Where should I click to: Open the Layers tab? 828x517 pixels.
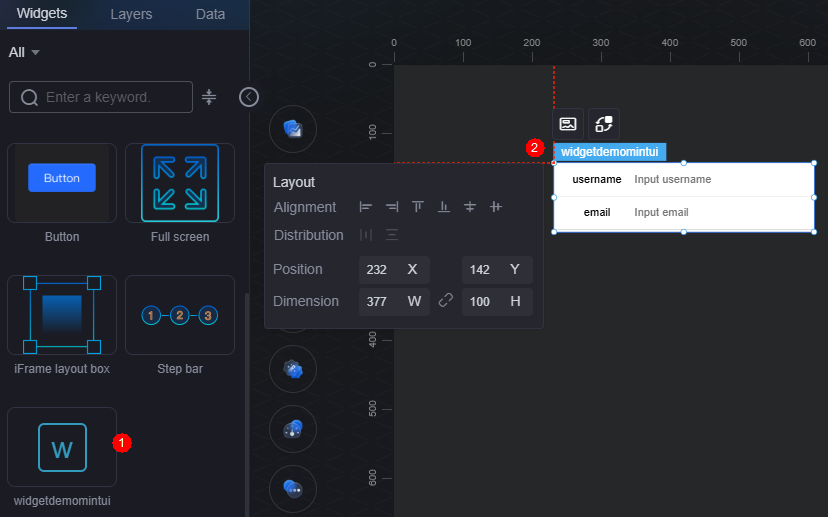[x=131, y=14]
